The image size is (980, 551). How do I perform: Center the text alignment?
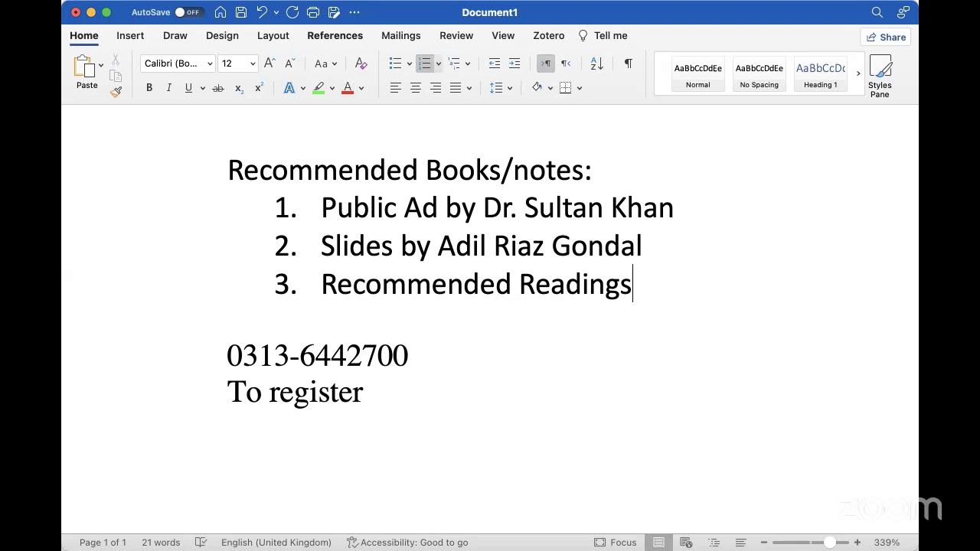click(415, 88)
